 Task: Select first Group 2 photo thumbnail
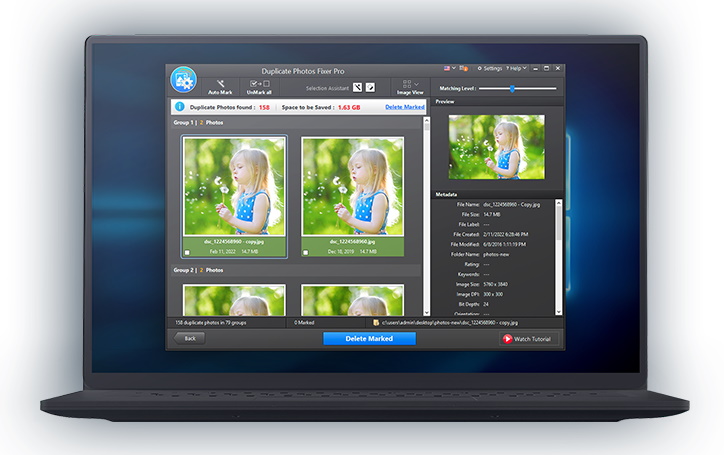[x=234, y=299]
